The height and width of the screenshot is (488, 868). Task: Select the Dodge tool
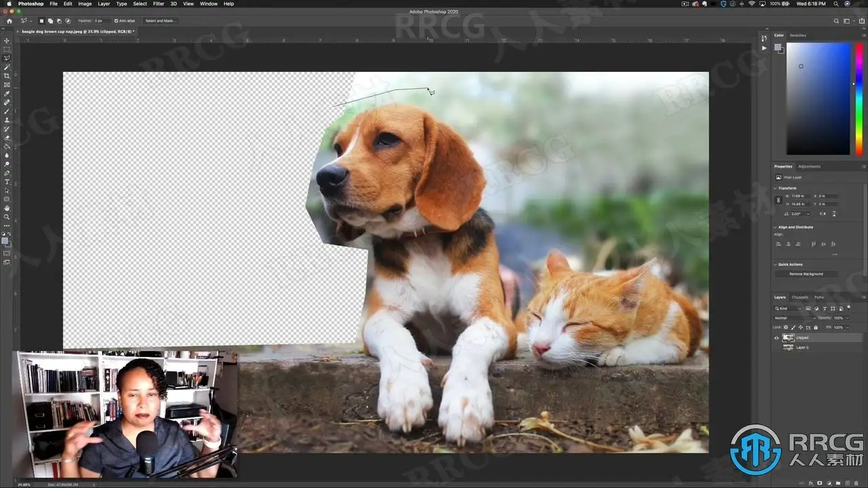coord(7,164)
